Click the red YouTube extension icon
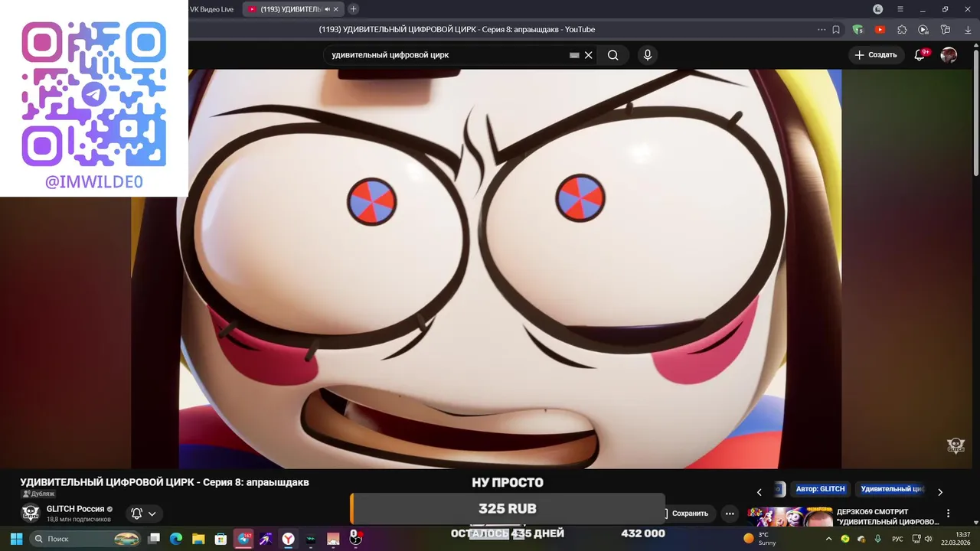 point(880,30)
